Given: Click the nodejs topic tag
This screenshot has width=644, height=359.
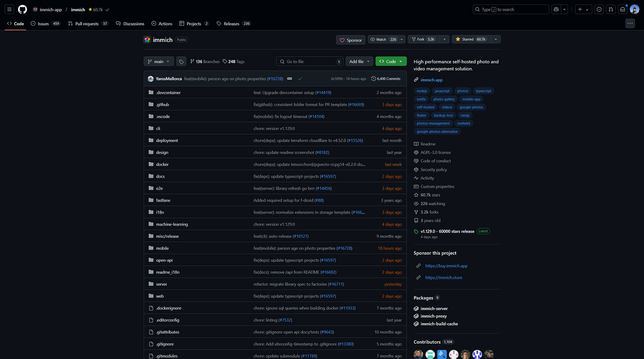Looking at the screenshot, I should 422,91.
